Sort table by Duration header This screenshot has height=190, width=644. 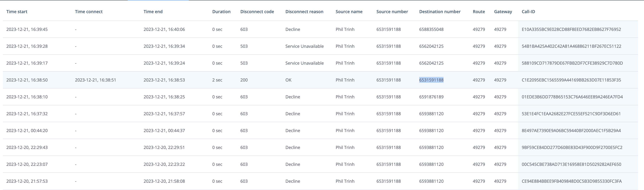[221, 12]
